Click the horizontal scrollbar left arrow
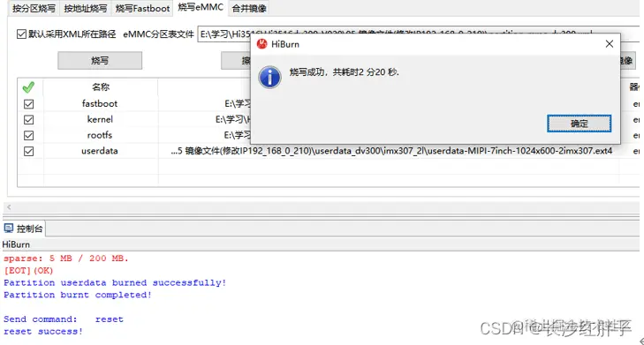 (9, 207)
